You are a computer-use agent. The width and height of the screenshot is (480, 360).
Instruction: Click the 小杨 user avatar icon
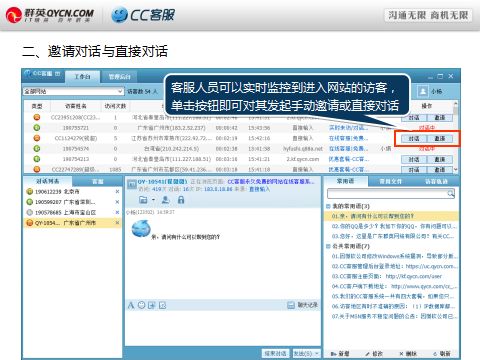point(423,91)
